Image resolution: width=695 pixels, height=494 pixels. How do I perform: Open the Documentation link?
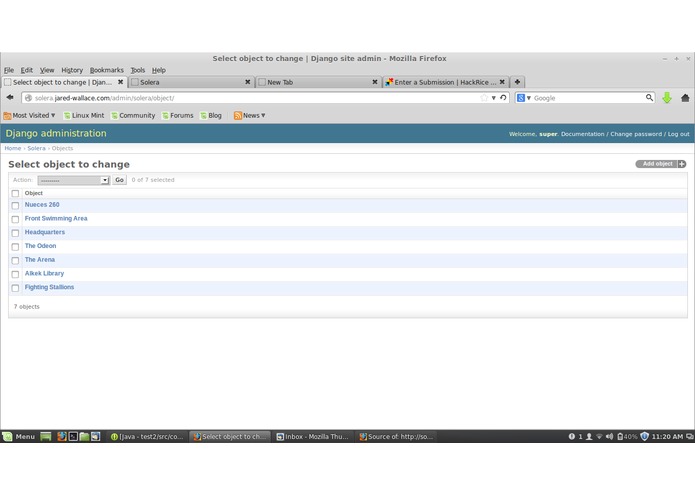[582, 134]
